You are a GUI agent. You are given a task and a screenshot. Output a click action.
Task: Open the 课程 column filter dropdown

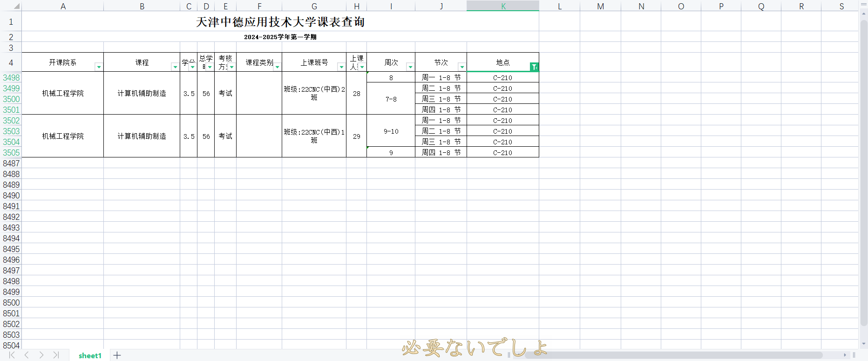click(x=175, y=67)
